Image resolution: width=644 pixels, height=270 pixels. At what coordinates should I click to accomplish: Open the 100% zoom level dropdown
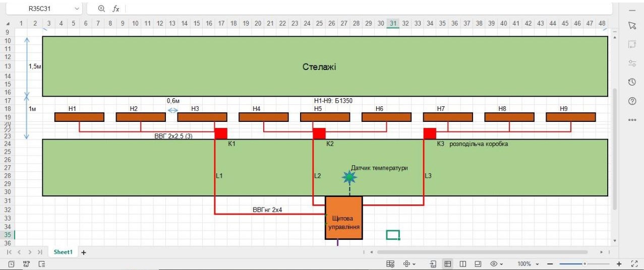528,264
